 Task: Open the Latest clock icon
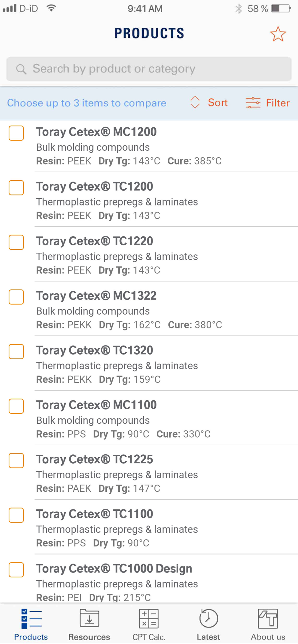(x=208, y=618)
